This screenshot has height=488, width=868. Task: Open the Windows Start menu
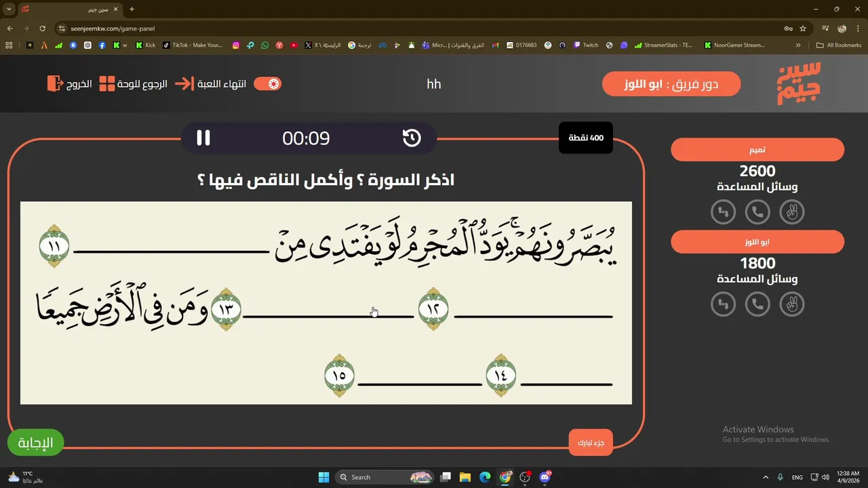coord(323,477)
